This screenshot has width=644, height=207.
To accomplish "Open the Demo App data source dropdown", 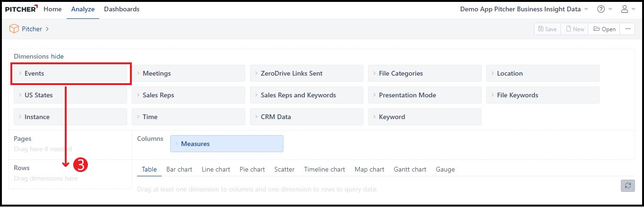I will [x=524, y=9].
